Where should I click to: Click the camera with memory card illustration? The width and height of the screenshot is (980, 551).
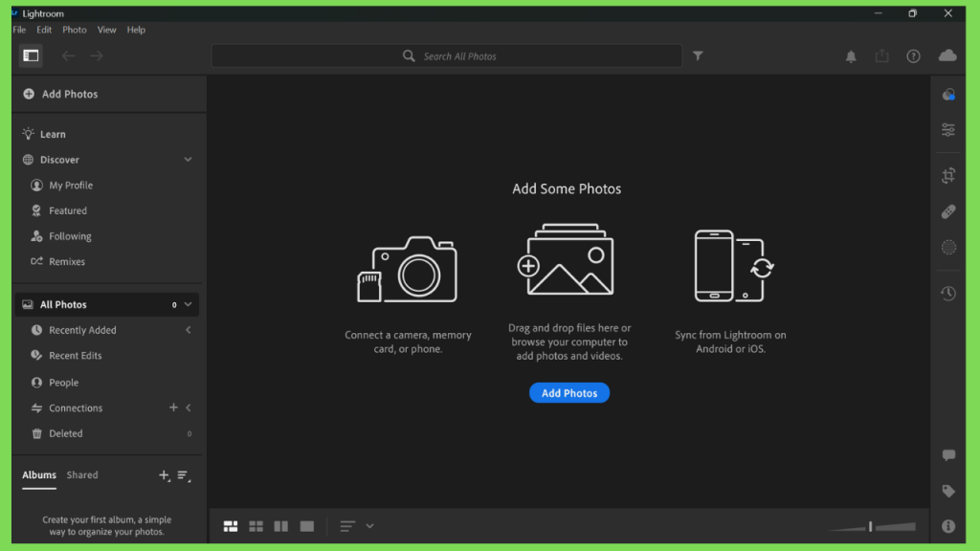[407, 269]
